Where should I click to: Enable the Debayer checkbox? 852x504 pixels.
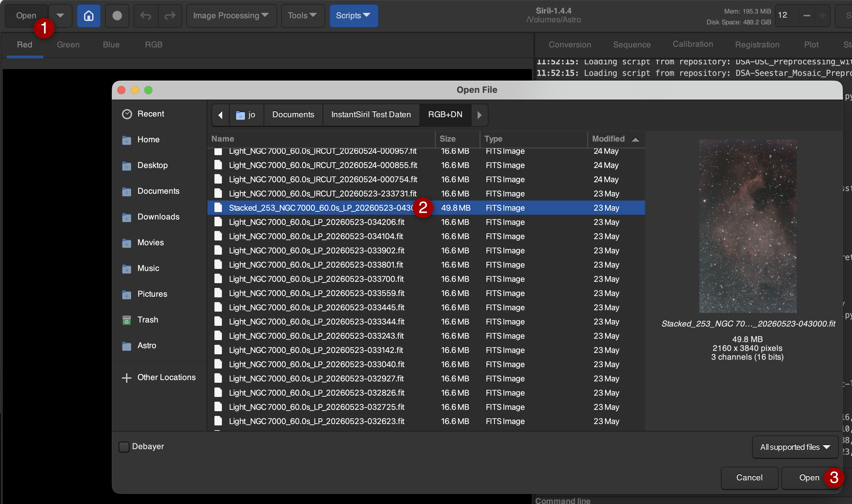pos(124,447)
